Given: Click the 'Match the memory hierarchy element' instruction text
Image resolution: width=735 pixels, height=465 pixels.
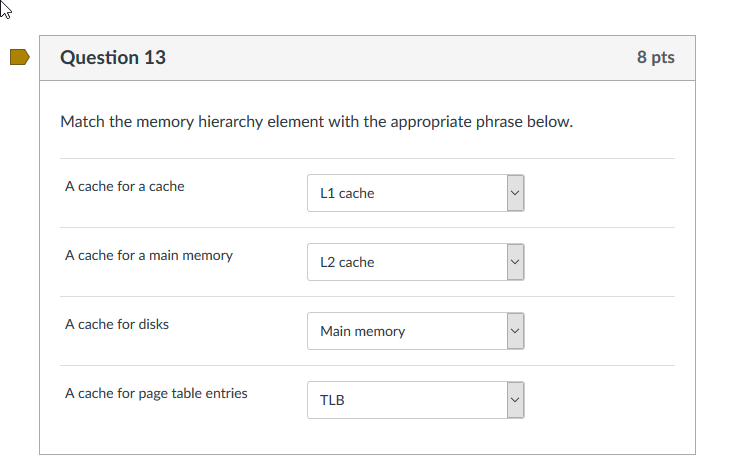Looking at the screenshot, I should (317, 123).
